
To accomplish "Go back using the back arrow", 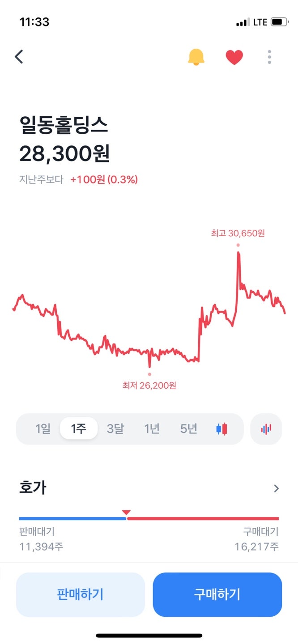I will coord(19,57).
